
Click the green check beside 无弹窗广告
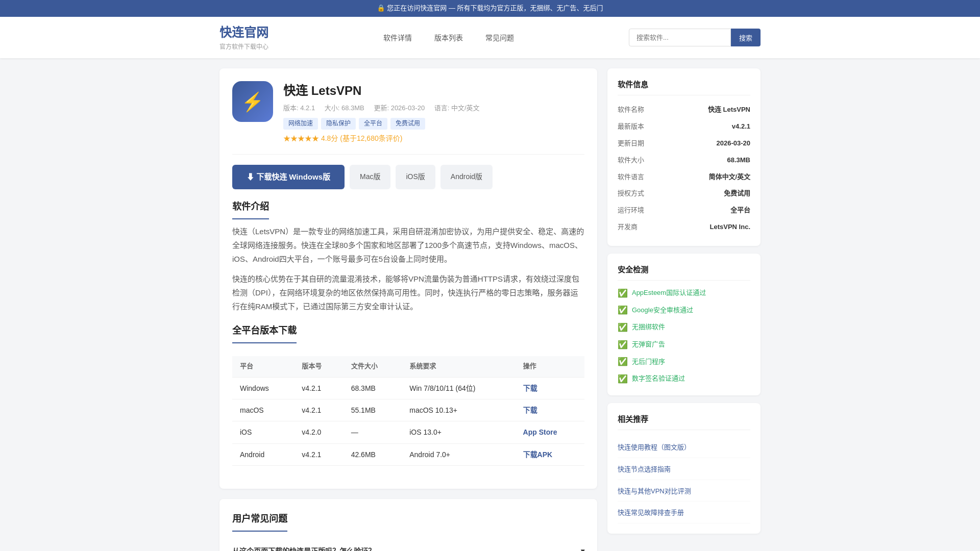coord(623,344)
